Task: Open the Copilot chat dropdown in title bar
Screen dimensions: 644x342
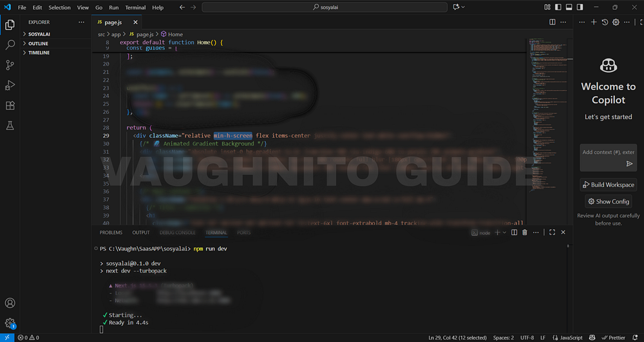Action: coord(463,7)
